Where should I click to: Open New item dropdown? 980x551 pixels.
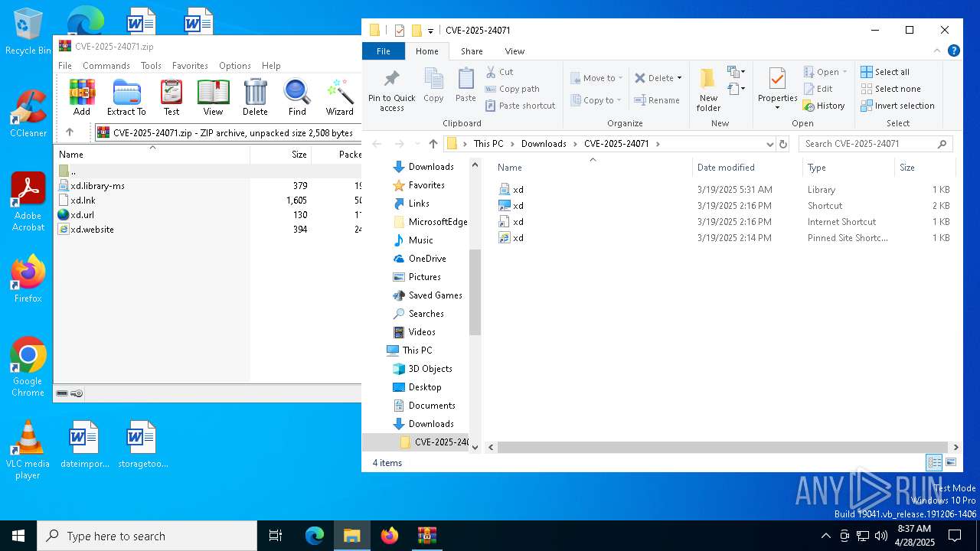(x=737, y=72)
